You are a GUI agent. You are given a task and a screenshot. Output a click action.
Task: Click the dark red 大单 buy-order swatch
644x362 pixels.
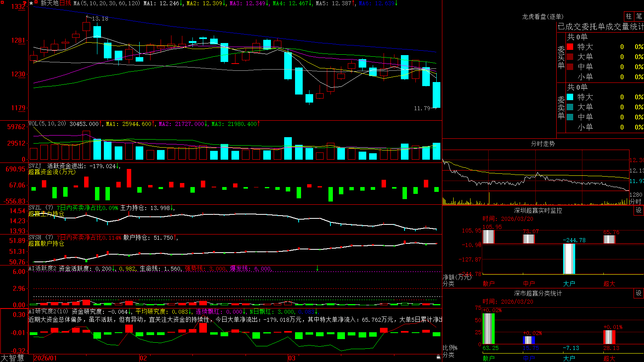pyautogui.click(x=570, y=57)
